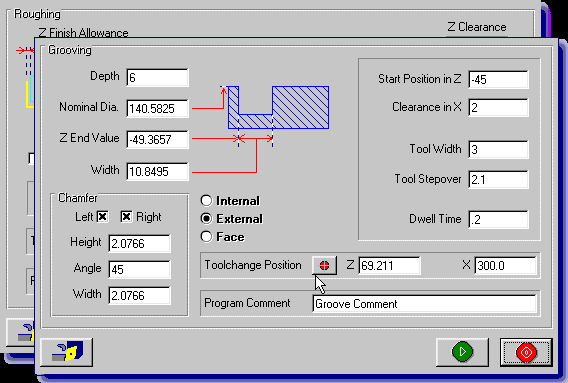This screenshot has height=383, width=568.
Task: Click the Chamfer Angle input field
Action: [139, 270]
